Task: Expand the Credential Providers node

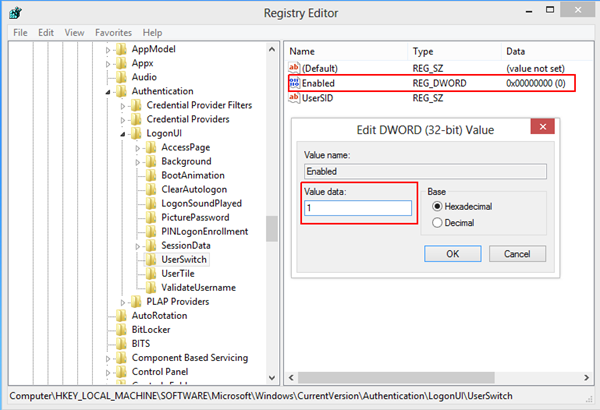Action: click(123, 119)
